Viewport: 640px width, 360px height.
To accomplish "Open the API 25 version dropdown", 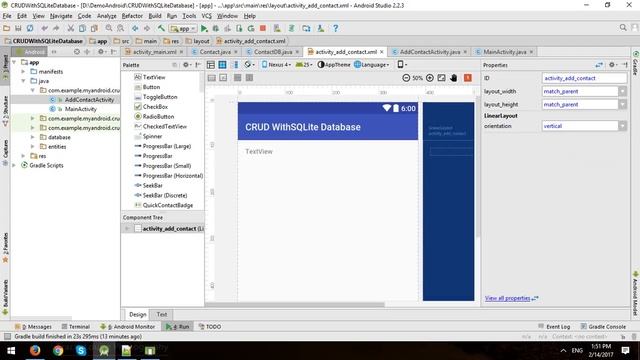I will (x=304, y=64).
